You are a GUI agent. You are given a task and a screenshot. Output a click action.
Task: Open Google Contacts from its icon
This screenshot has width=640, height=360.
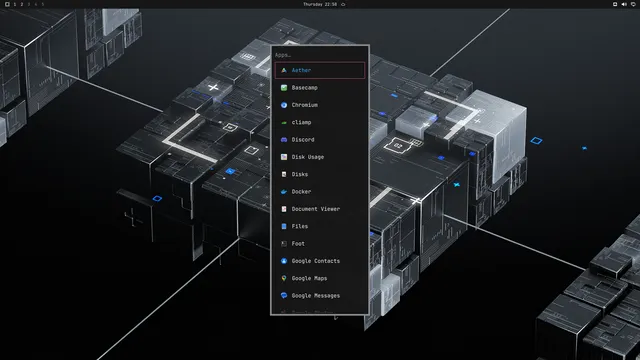coord(284,261)
